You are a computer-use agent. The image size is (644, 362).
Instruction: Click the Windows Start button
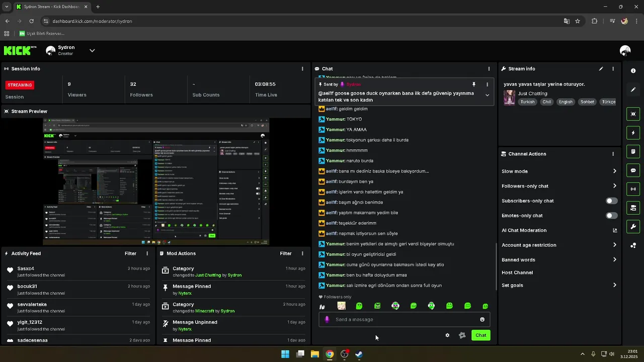(x=285, y=354)
